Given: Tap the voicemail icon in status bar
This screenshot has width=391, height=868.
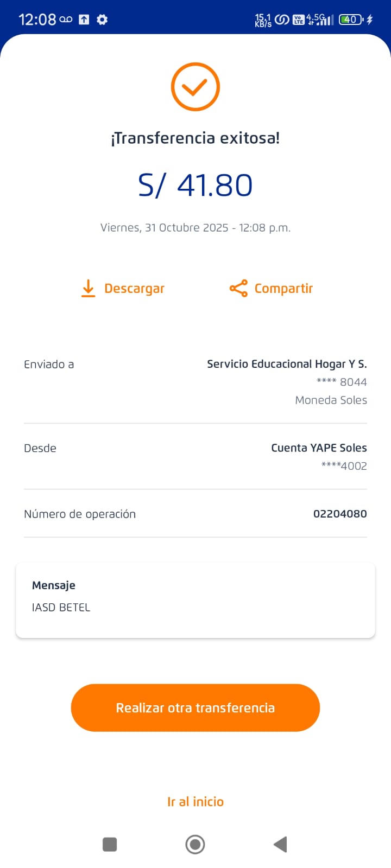Looking at the screenshot, I should tap(66, 20).
